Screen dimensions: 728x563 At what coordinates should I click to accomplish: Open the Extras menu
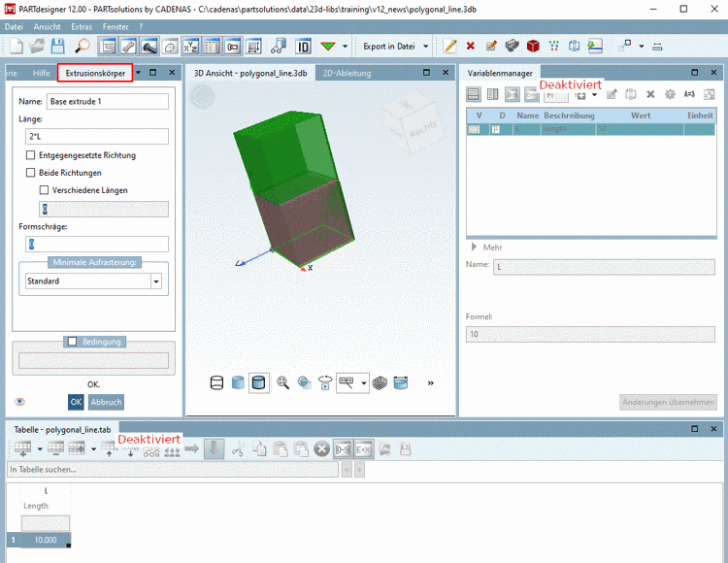click(82, 26)
